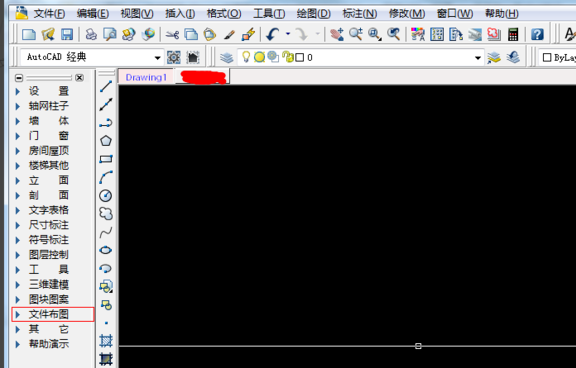Screen dimensions: 576x368
Task: Open the QuickCalc calculator icon
Action: click(x=513, y=35)
